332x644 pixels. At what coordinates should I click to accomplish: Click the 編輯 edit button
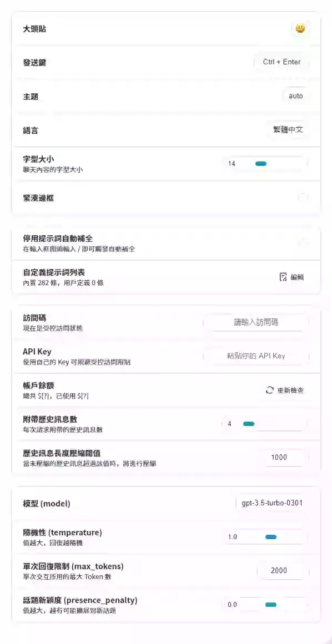click(x=291, y=277)
